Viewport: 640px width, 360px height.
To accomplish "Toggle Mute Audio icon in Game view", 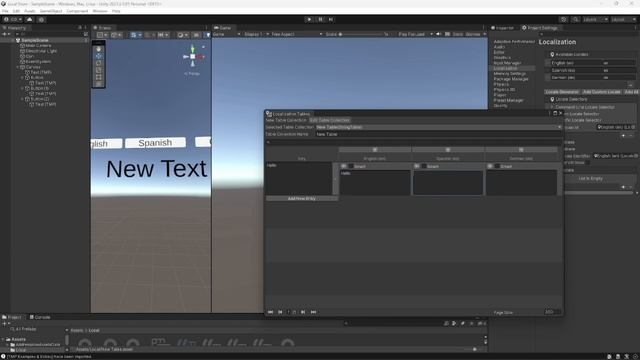I will [439, 34].
